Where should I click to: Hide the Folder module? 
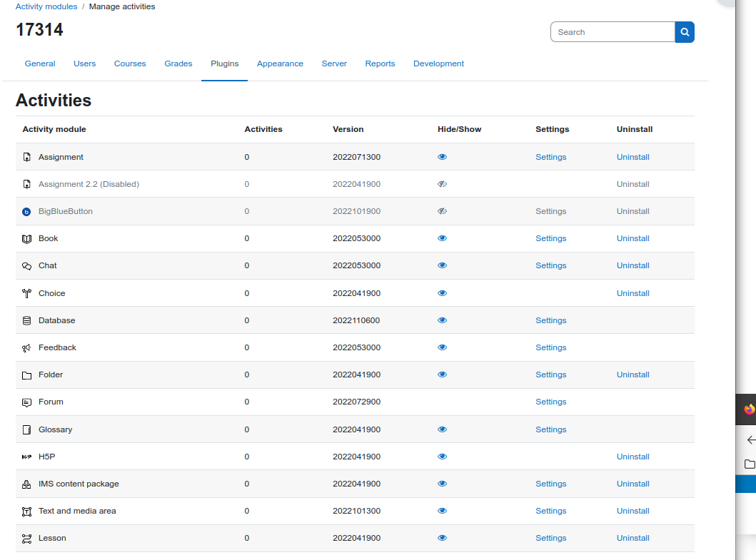pos(442,375)
